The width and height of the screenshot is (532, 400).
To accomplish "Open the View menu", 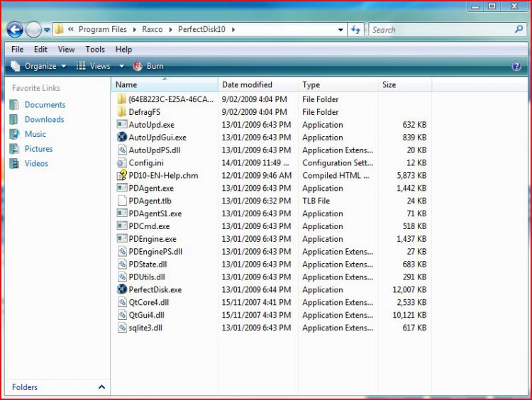I will [x=66, y=50].
